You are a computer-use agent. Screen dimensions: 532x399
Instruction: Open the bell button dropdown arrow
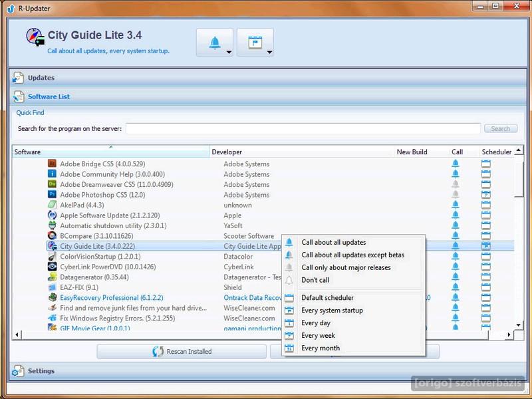pyautogui.click(x=229, y=53)
